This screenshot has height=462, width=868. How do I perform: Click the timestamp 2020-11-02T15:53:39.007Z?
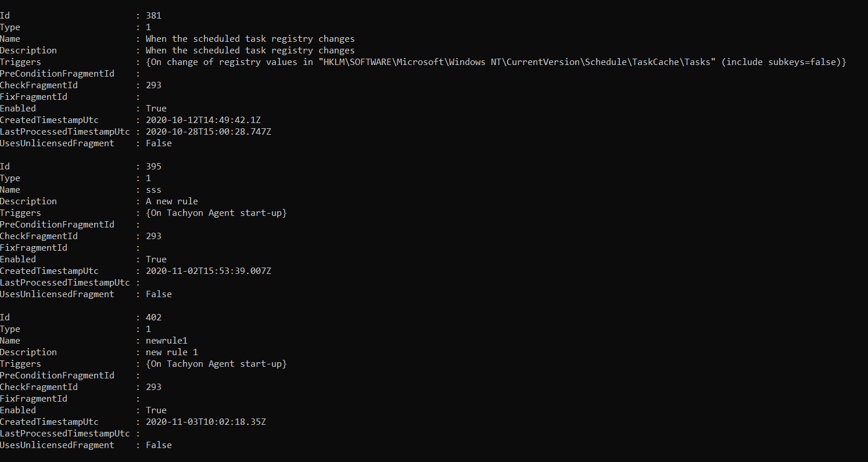pos(208,271)
